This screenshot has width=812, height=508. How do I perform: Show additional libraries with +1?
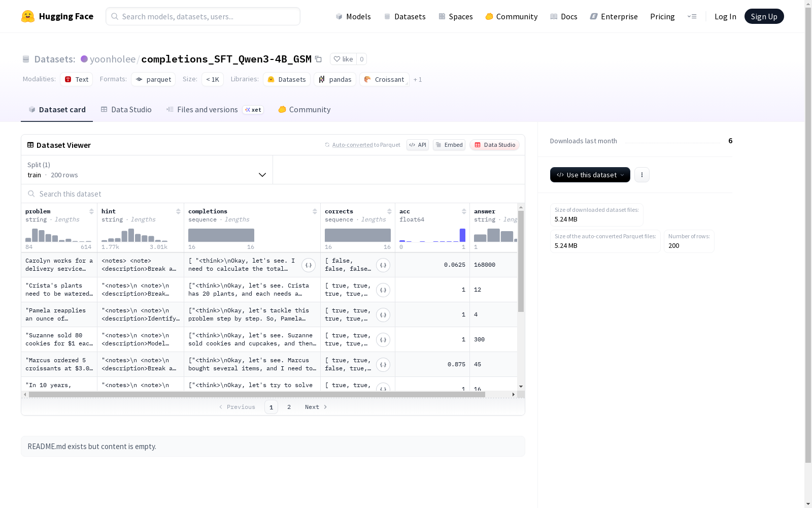point(418,79)
